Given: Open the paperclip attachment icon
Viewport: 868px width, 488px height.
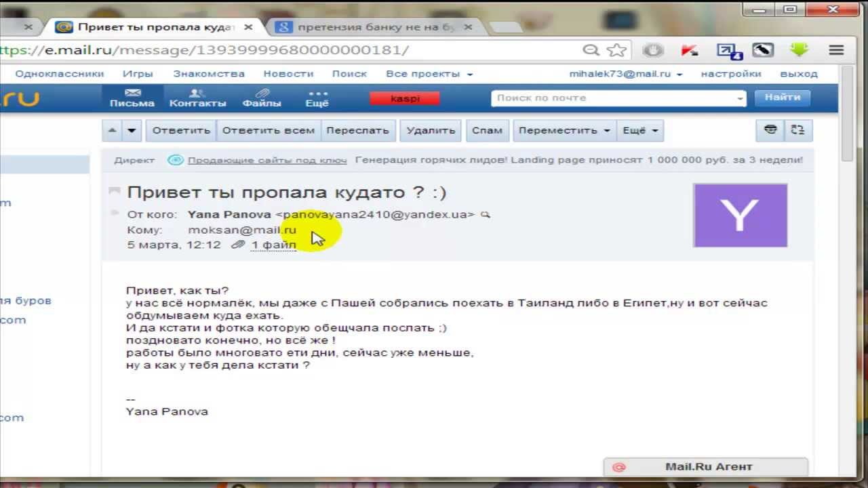Looking at the screenshot, I should point(237,245).
